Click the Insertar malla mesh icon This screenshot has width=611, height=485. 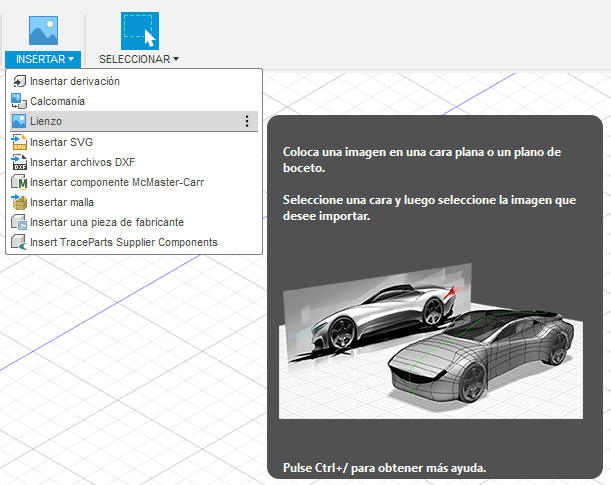tap(19, 202)
